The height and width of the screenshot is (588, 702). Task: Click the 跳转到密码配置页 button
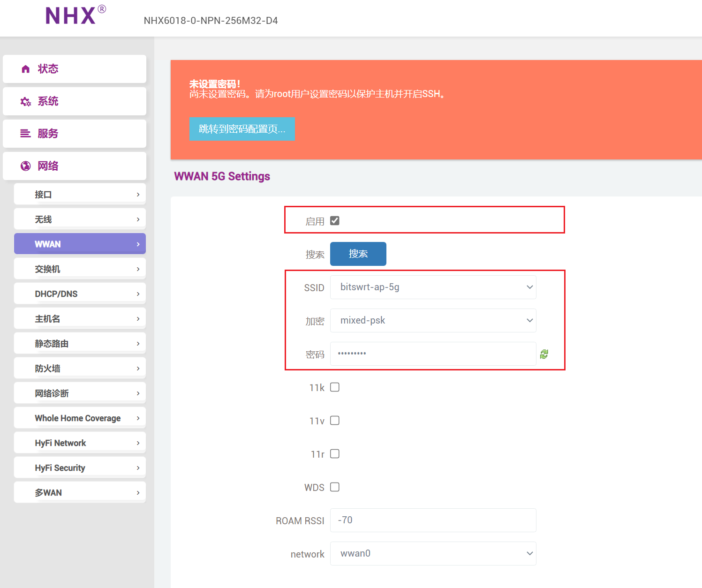point(242,129)
